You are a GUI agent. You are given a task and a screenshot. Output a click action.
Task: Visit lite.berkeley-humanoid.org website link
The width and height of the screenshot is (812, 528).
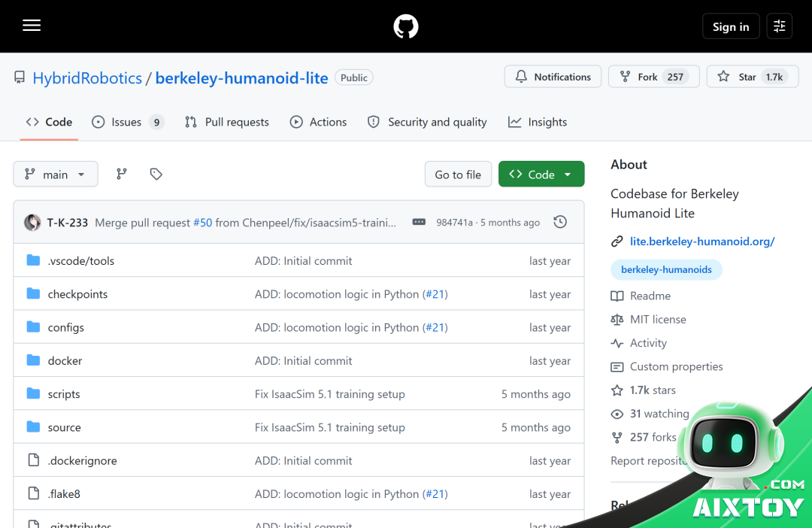coord(702,241)
